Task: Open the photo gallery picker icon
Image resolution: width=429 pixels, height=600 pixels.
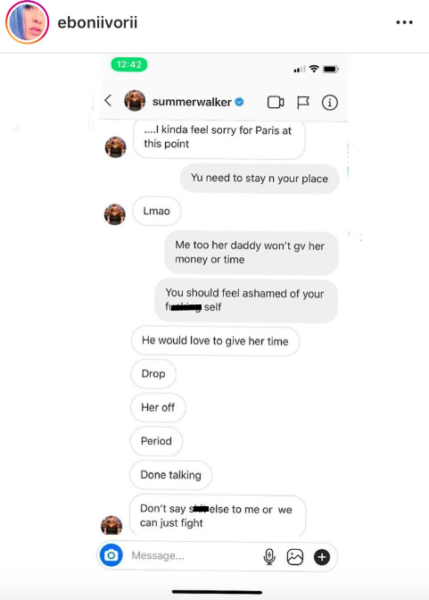Action: pos(295,557)
